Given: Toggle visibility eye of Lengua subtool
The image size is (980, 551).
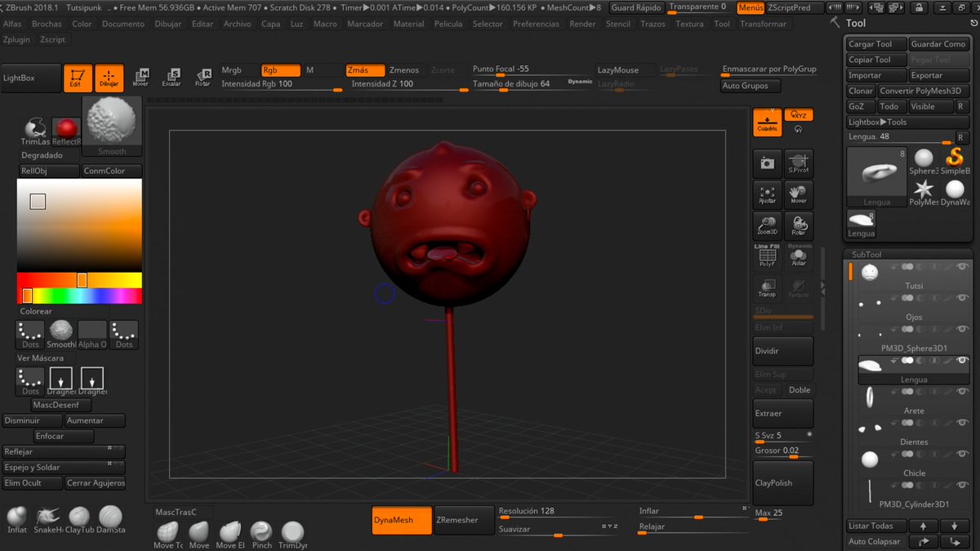Looking at the screenshot, I should coord(962,360).
